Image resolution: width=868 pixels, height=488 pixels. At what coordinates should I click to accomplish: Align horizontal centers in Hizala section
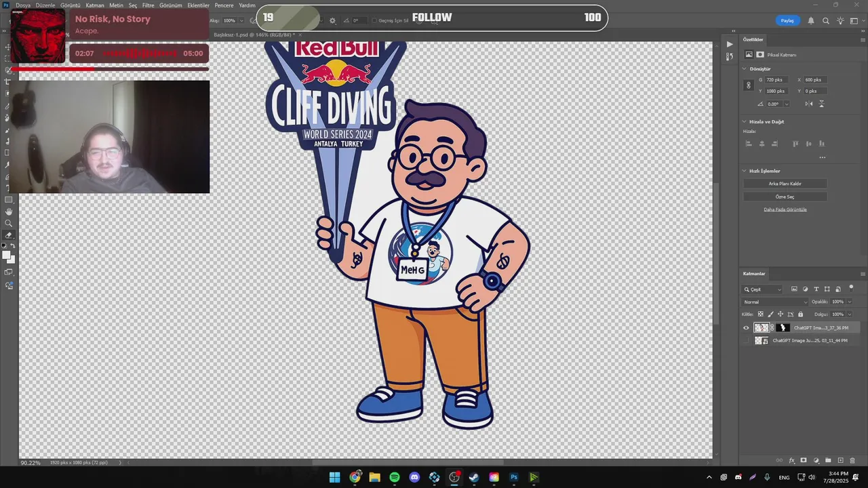pyautogui.click(x=762, y=144)
